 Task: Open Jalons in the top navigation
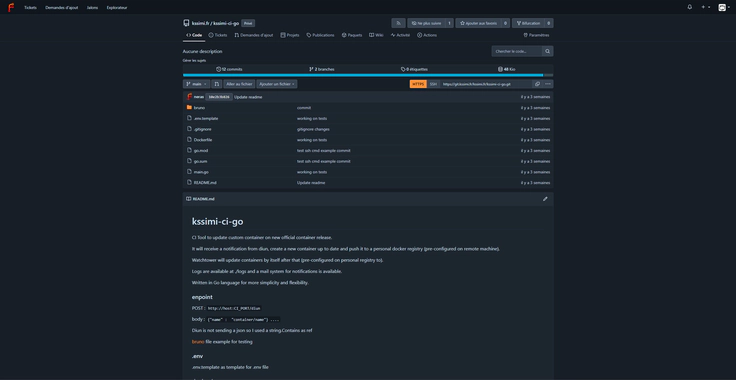pyautogui.click(x=92, y=8)
